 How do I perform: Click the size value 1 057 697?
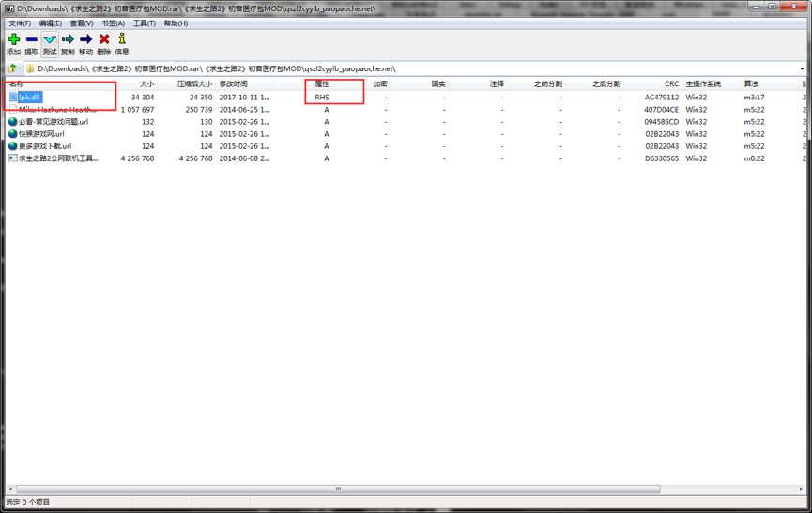pyautogui.click(x=137, y=110)
